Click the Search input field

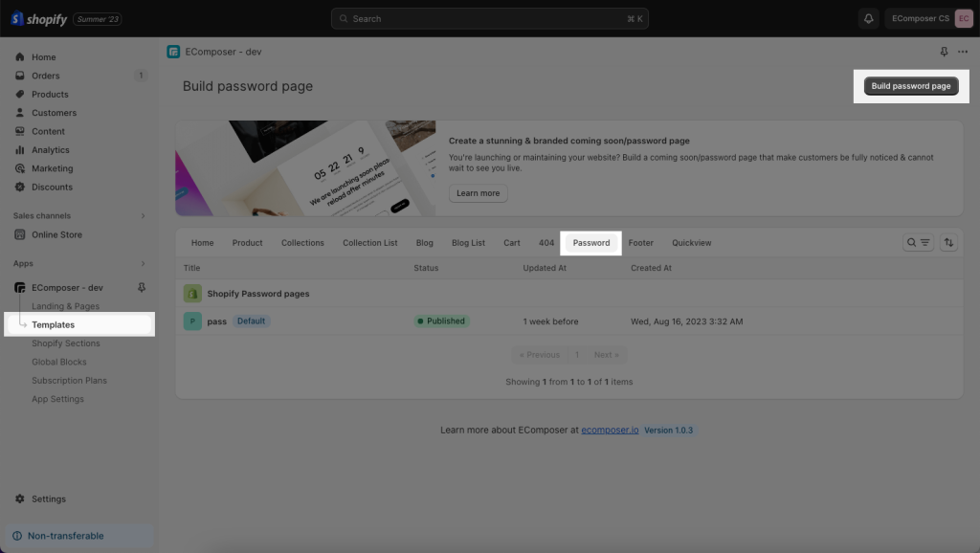click(x=489, y=19)
